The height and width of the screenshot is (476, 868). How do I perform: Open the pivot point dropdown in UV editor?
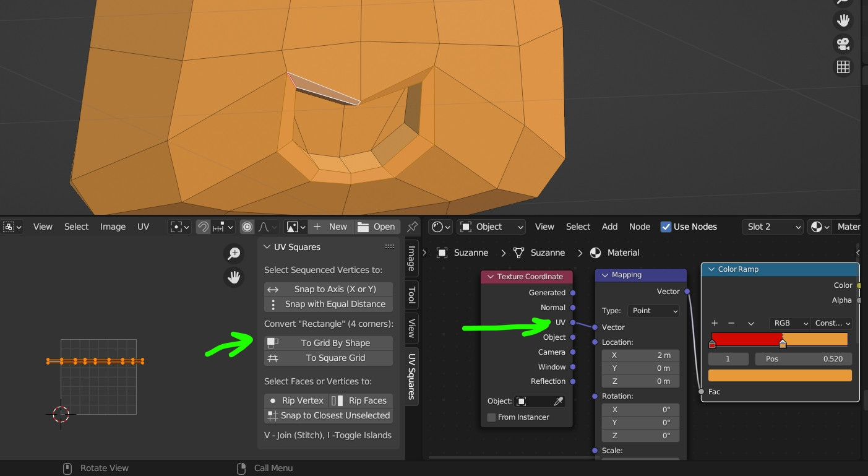coord(179,227)
